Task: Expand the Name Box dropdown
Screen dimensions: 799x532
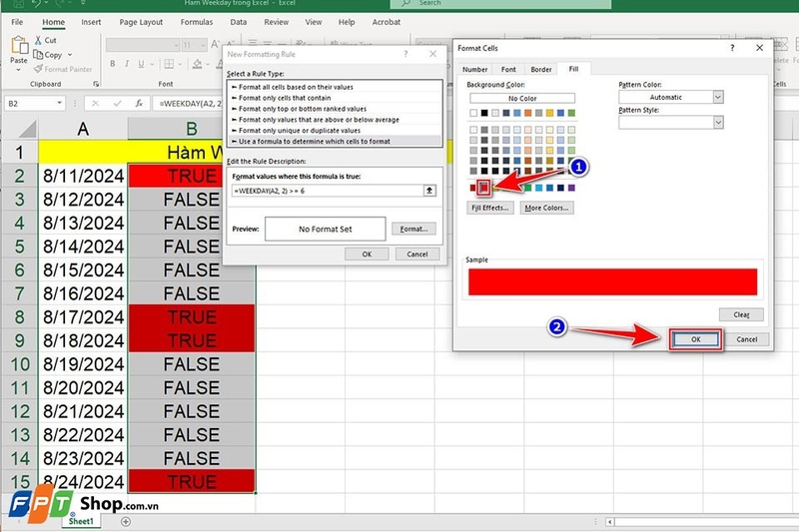Action: [59, 104]
